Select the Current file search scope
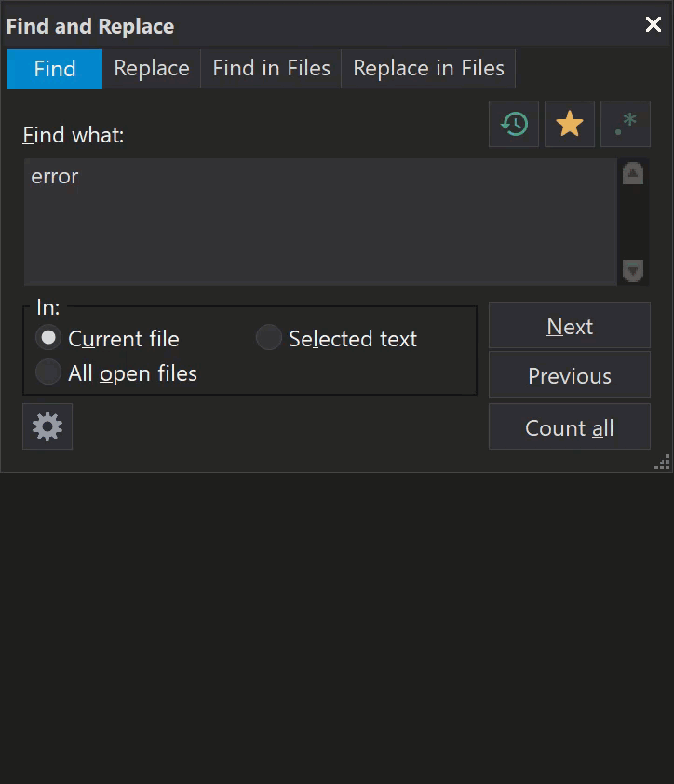The image size is (674, 784). coord(47,338)
